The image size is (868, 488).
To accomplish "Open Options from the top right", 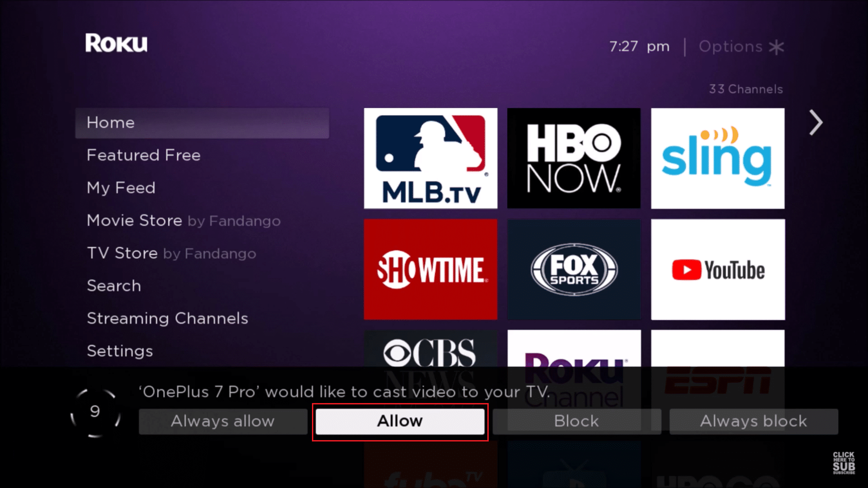I will pyautogui.click(x=739, y=46).
